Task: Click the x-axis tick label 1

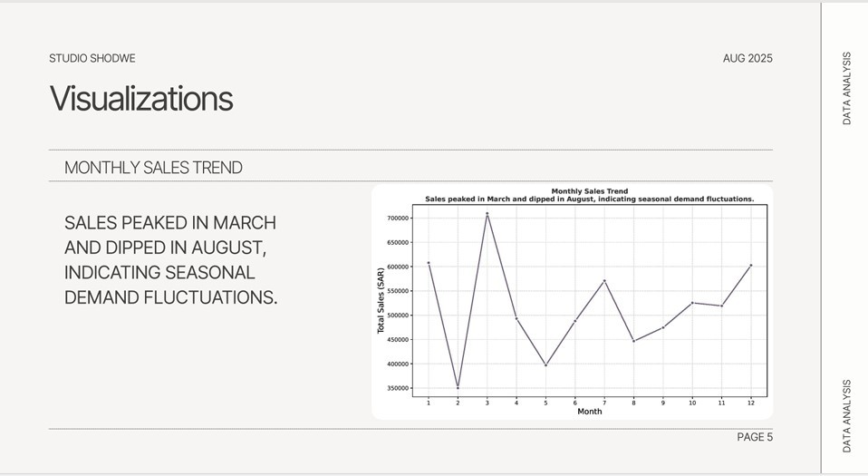Action: [x=429, y=403]
